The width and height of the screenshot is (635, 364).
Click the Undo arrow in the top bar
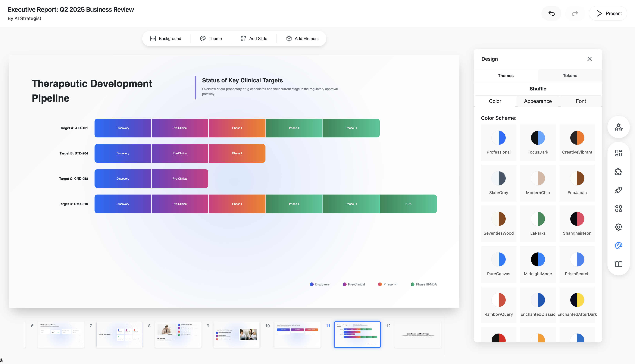click(x=551, y=13)
